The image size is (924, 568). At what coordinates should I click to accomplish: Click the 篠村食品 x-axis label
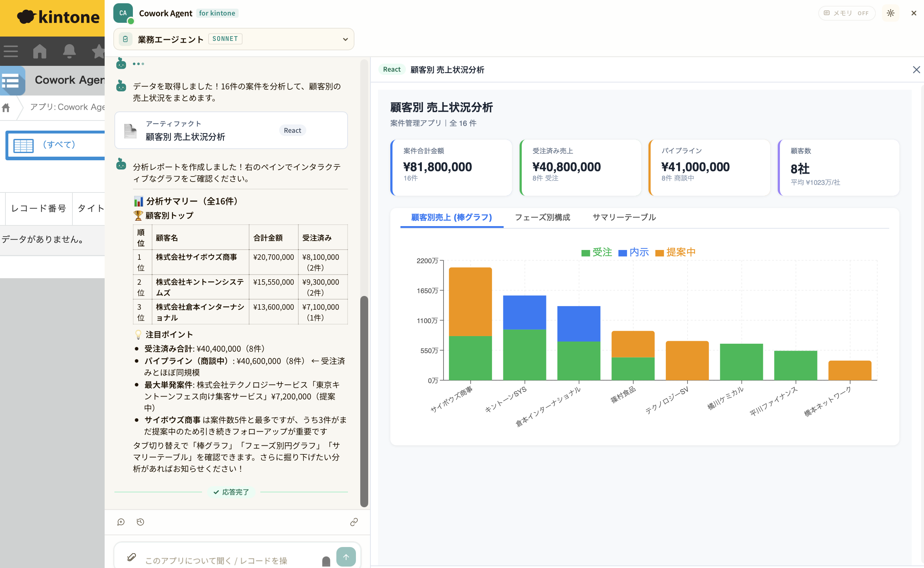[x=622, y=395]
